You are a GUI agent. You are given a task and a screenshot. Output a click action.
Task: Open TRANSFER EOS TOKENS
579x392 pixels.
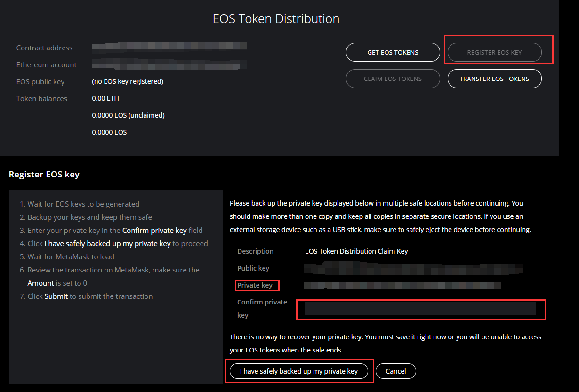click(x=494, y=79)
